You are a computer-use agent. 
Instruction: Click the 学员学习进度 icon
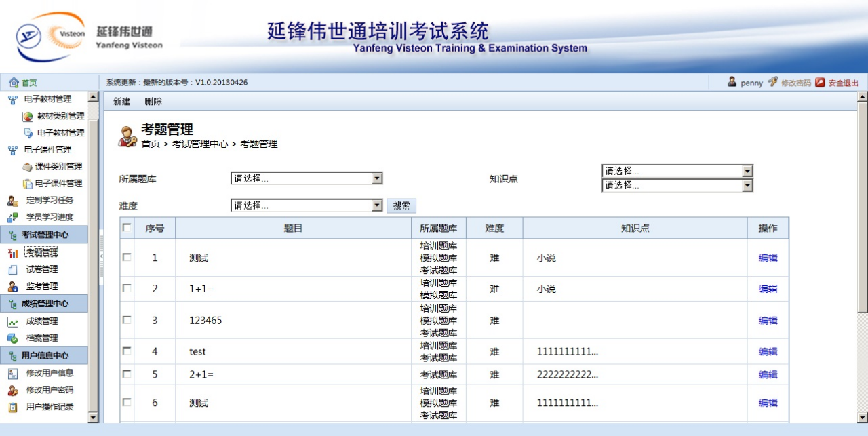point(12,218)
